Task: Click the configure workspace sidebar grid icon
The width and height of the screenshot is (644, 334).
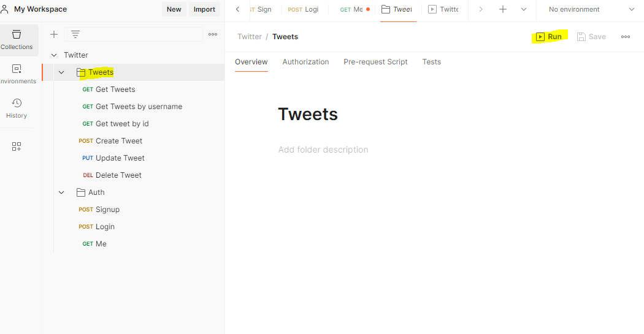Action: click(17, 146)
